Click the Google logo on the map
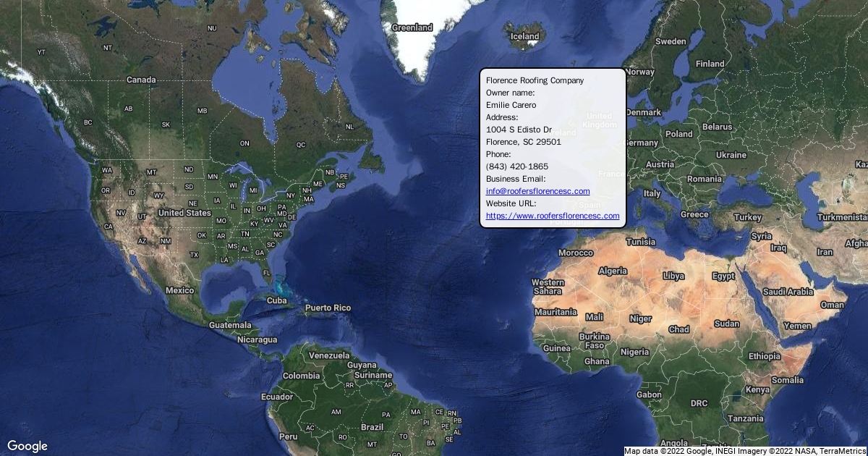Screen dimensions: 868x456 [x=27, y=446]
